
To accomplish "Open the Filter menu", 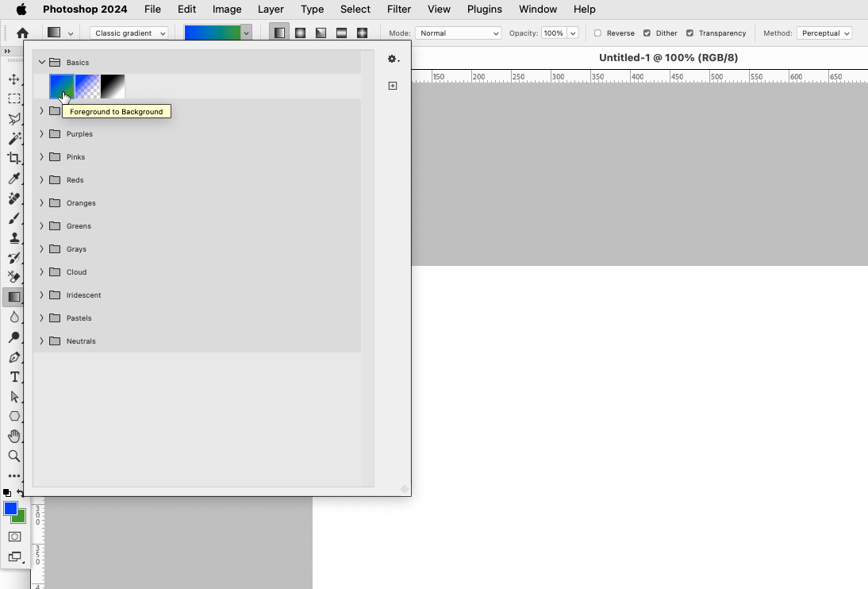I will (398, 9).
